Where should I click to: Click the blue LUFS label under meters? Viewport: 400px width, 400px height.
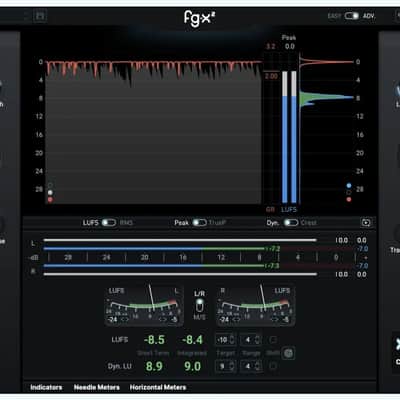click(x=289, y=210)
